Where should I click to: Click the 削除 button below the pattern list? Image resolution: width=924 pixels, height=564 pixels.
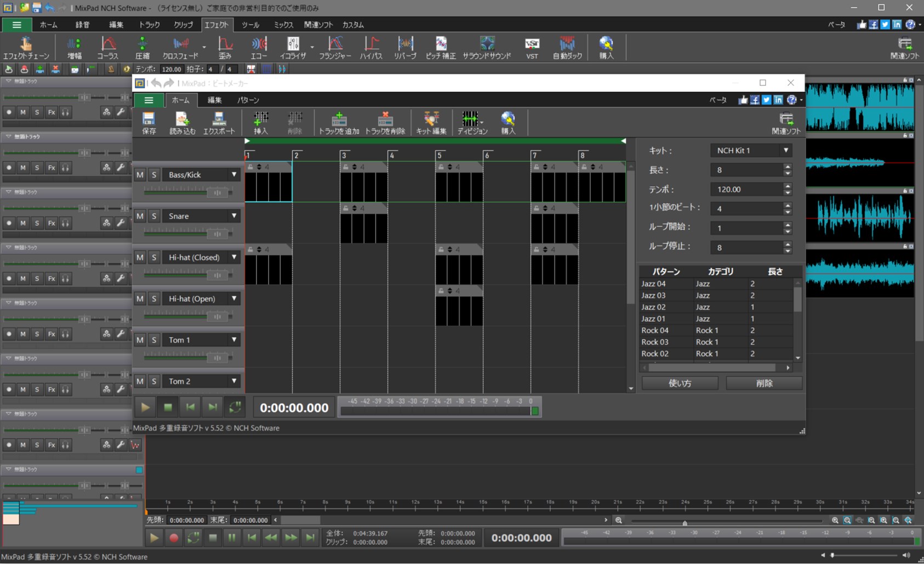pos(764,383)
